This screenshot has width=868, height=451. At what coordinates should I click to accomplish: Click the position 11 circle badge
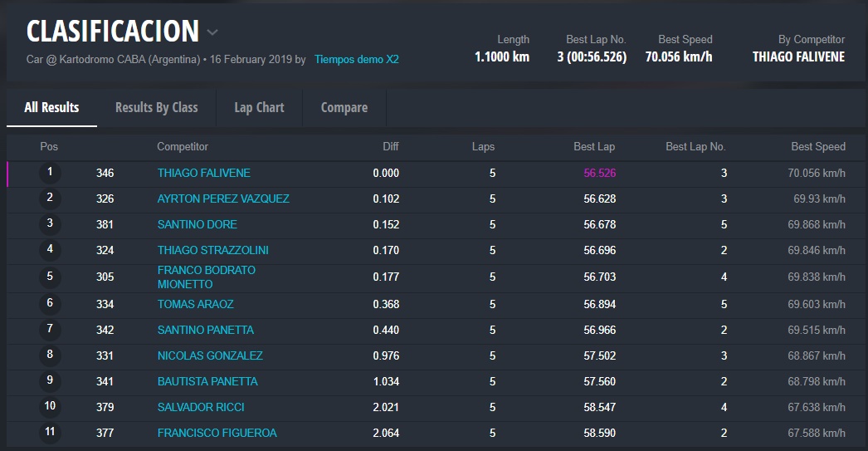(x=50, y=433)
